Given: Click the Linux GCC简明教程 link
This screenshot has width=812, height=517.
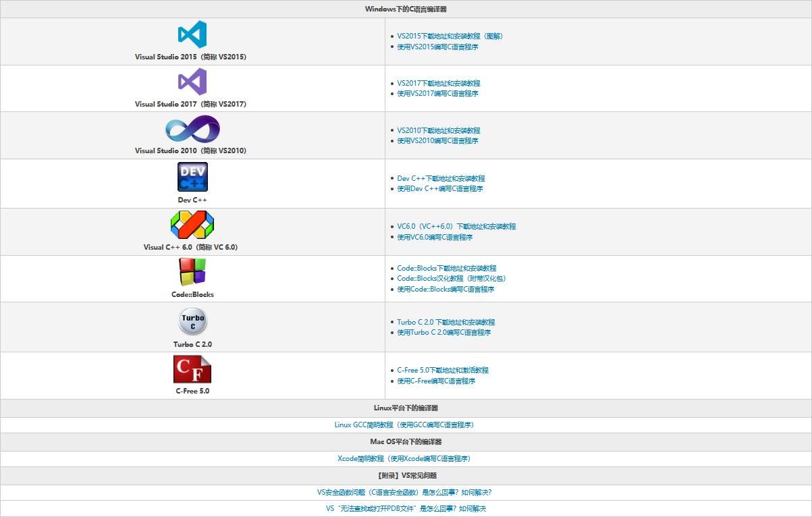Looking at the screenshot, I should (406, 425).
